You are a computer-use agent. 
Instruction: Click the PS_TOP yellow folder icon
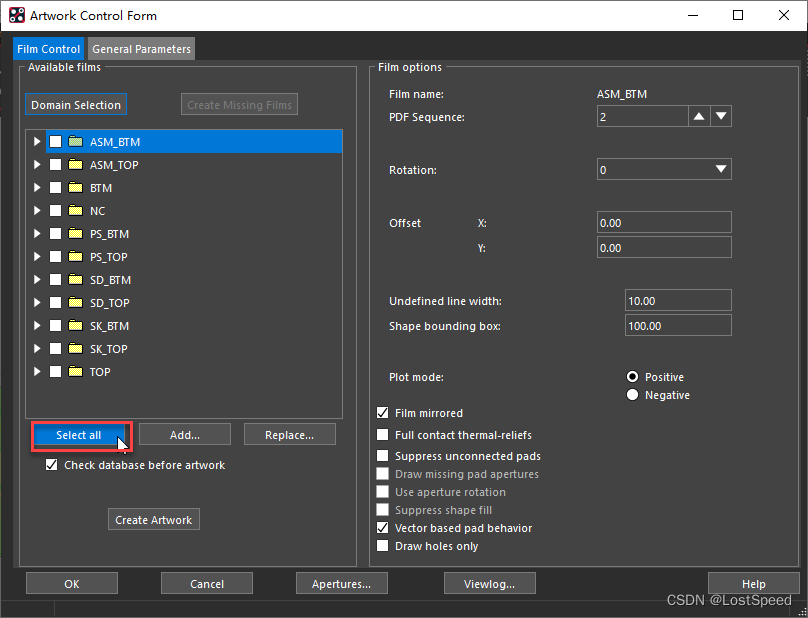point(75,257)
